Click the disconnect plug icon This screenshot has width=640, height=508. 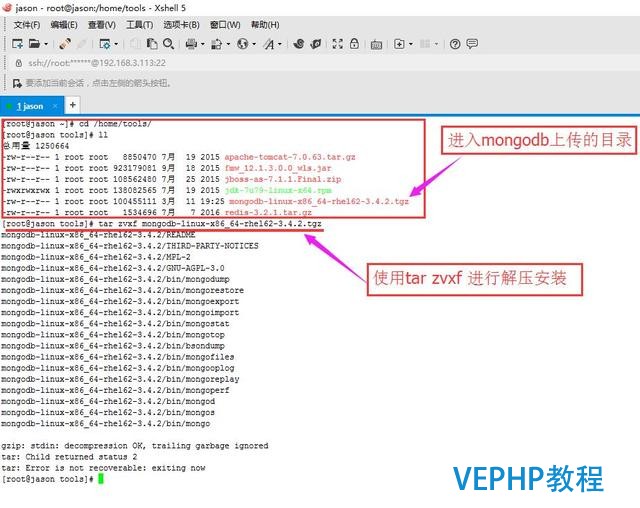point(65,44)
